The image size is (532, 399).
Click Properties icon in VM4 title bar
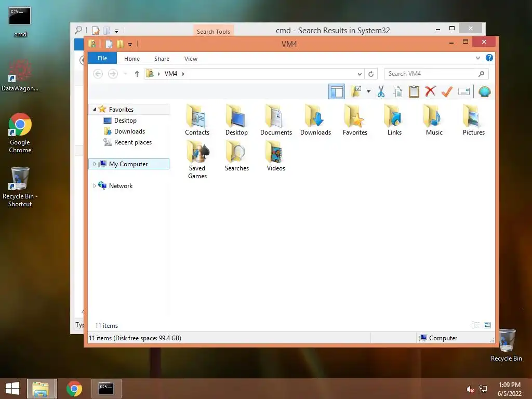[x=109, y=44]
